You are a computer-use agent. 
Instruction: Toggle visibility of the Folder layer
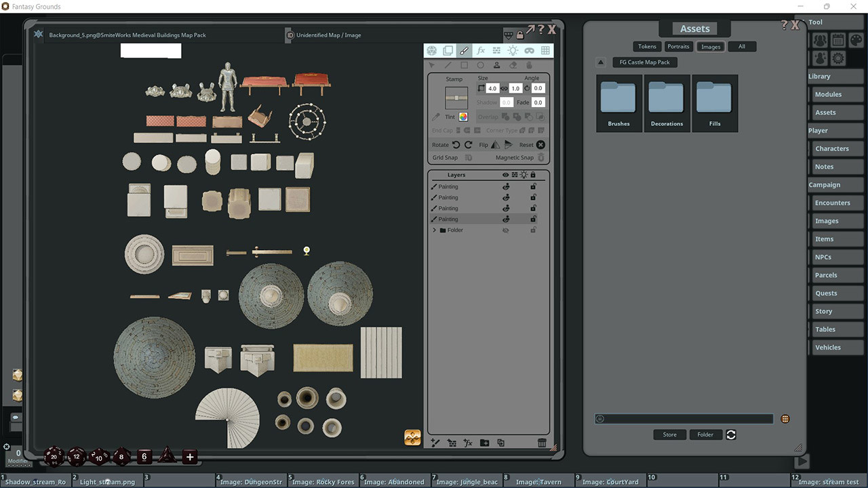506,230
